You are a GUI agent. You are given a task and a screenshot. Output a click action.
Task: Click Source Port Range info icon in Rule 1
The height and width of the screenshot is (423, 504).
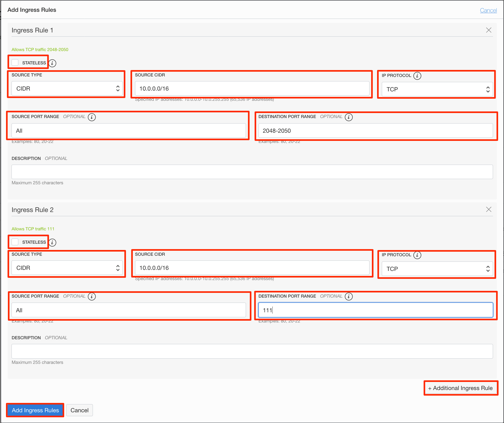coord(92,117)
